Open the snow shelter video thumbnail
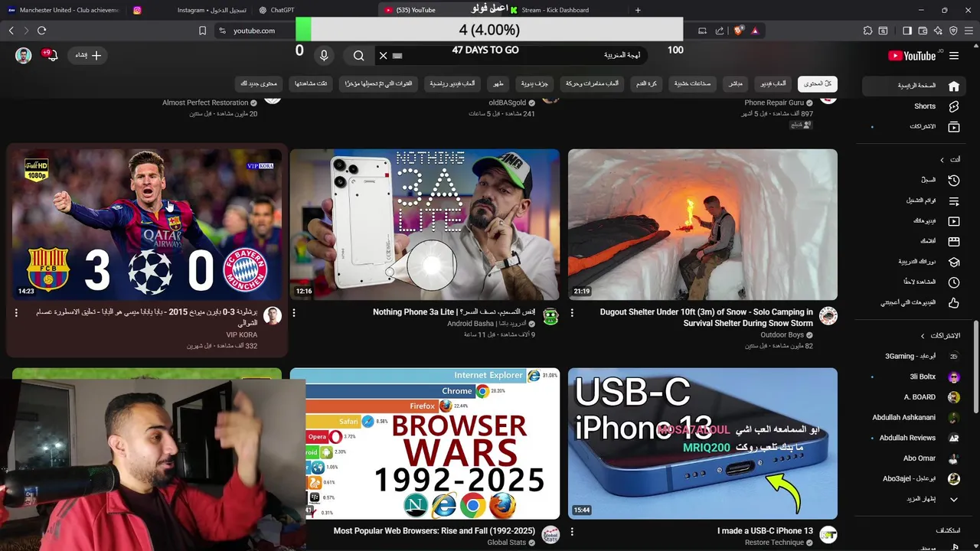Image resolution: width=980 pixels, height=551 pixels. 703,224
